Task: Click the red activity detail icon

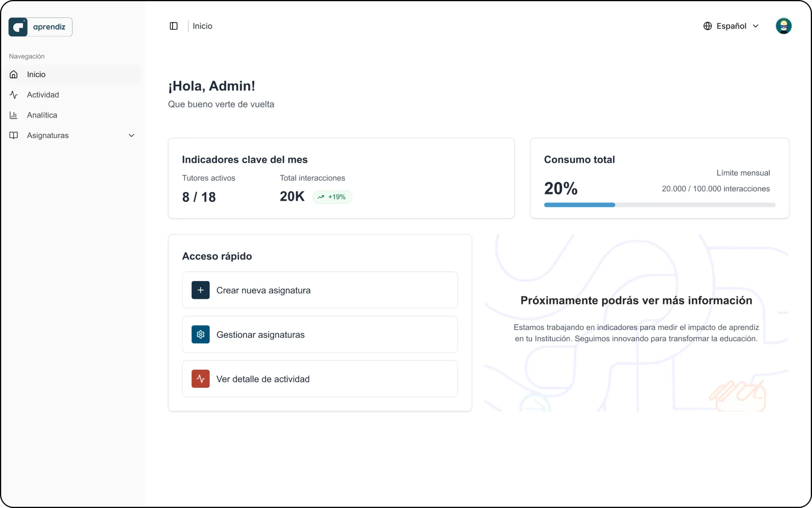Action: point(200,379)
